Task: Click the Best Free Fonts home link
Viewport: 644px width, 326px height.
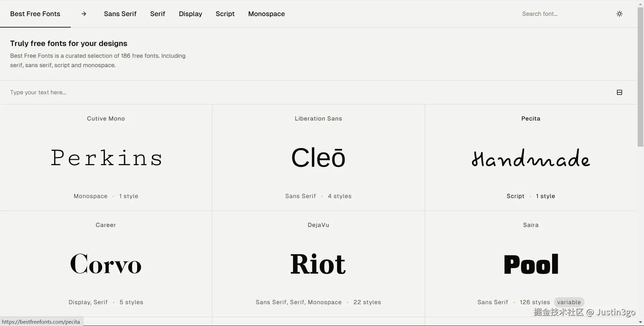Action: (35, 14)
